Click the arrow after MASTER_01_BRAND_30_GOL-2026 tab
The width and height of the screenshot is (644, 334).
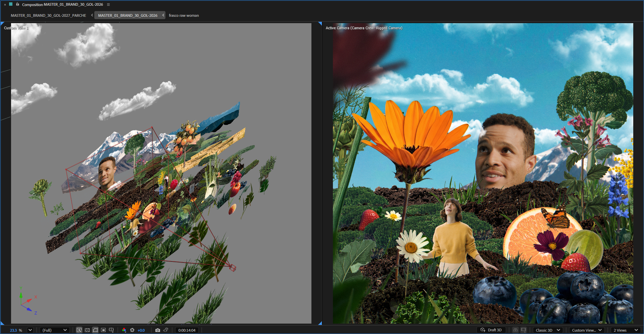click(x=163, y=15)
